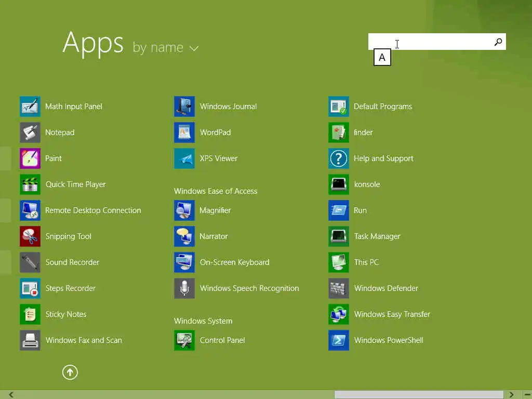
Task: Launch Windows Defender icon
Action: 339,288
